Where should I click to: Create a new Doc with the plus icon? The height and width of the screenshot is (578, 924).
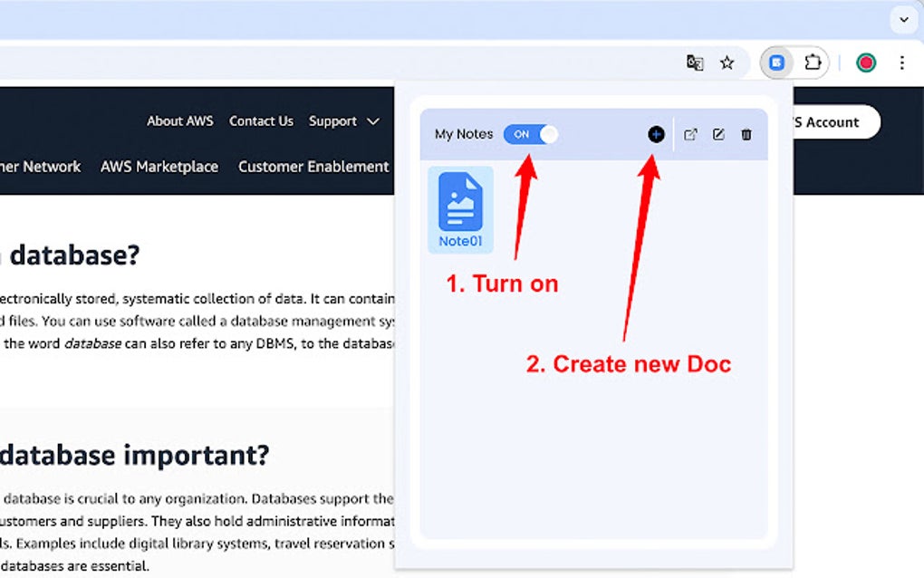pyautogui.click(x=656, y=133)
